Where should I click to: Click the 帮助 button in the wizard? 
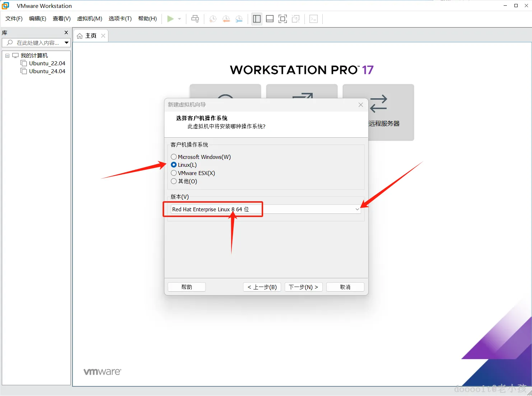[187, 287]
